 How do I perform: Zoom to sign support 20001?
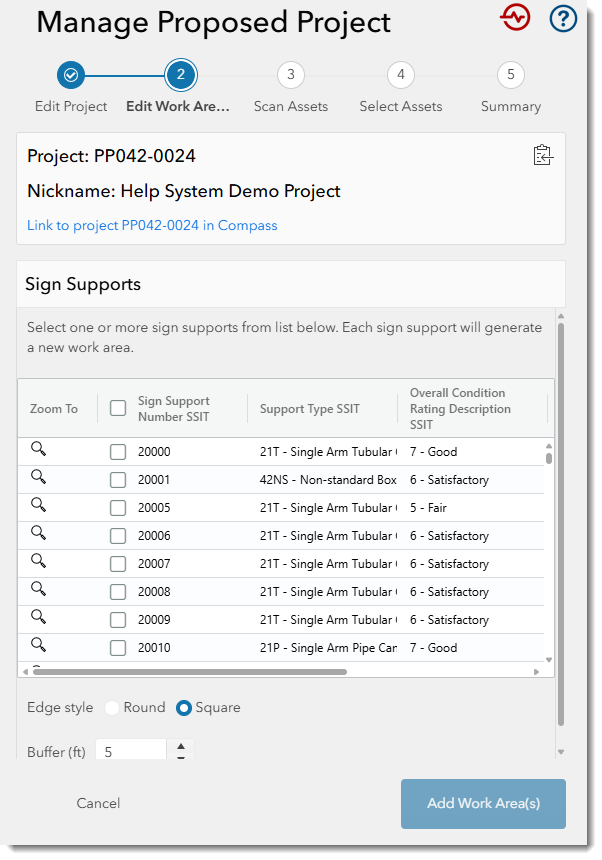pos(38,477)
